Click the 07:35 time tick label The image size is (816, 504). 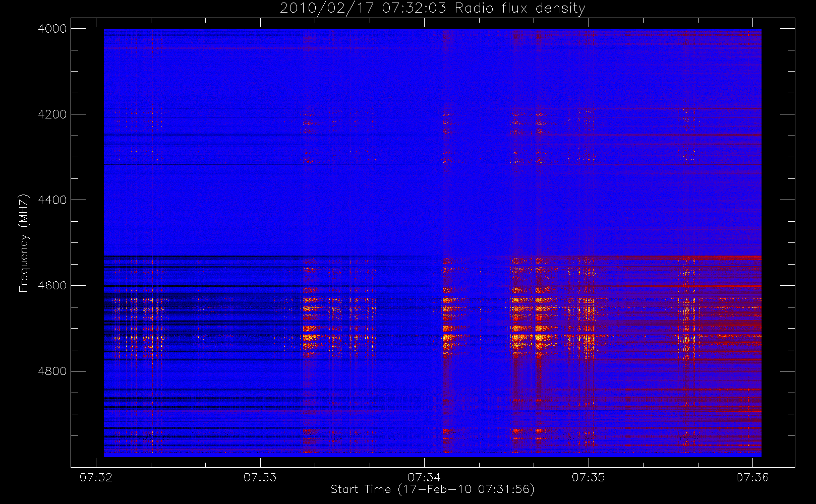(588, 477)
